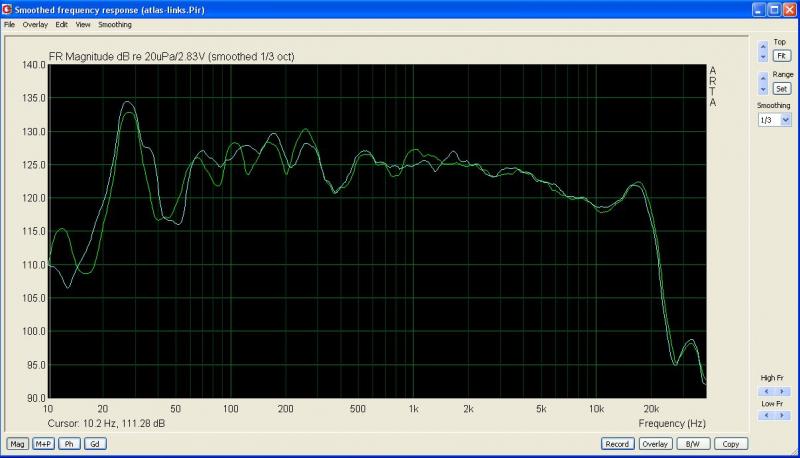Click the Range up arrow
800x458 pixels.
[763, 79]
